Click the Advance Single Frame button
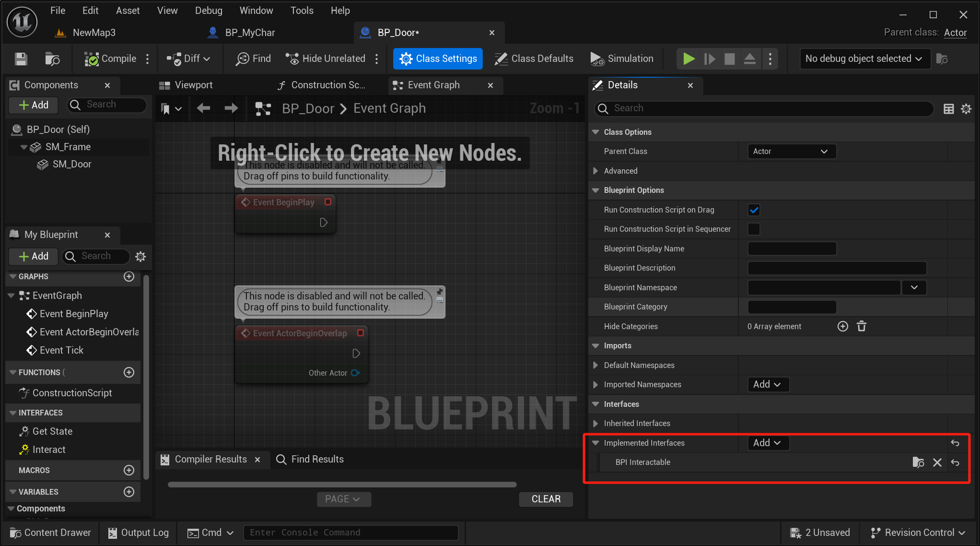Screen dimensions: 980x546 pos(710,59)
